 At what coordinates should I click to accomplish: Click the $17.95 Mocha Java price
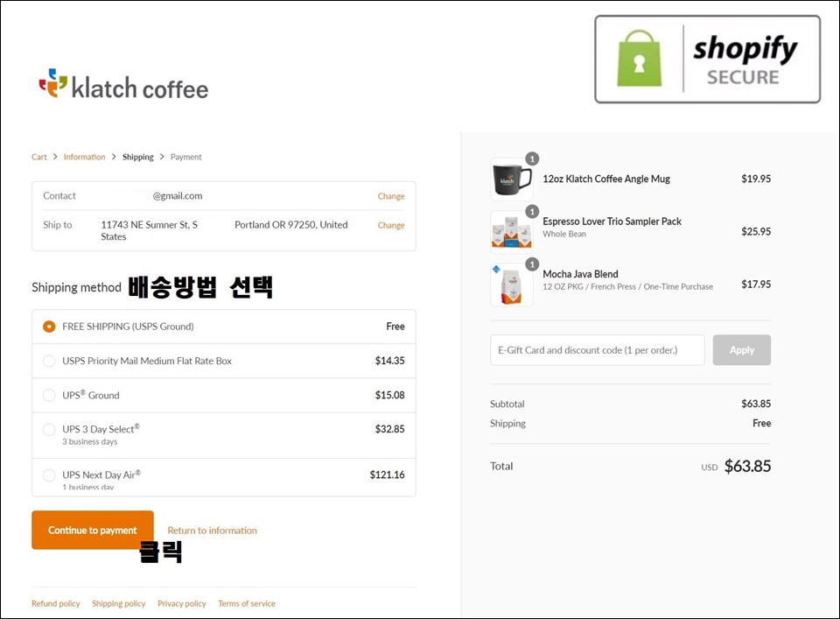coord(756,284)
